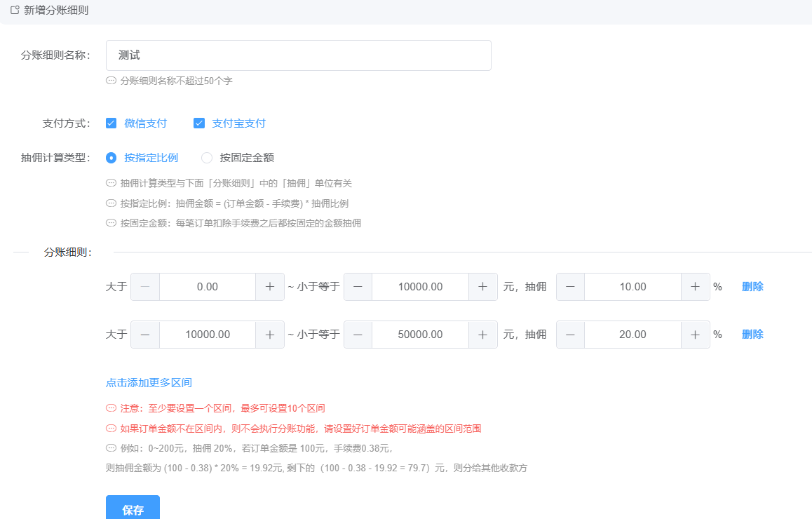The height and width of the screenshot is (519, 812).
Task: Click 保存 button to save rule
Action: click(133, 509)
